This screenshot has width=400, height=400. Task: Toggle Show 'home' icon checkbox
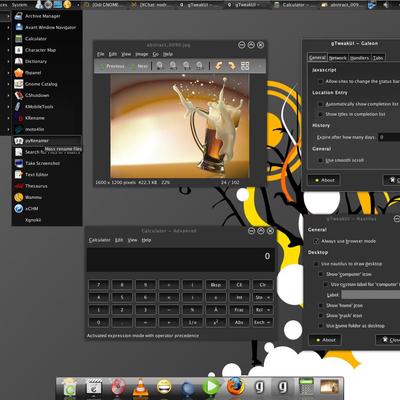(321, 305)
